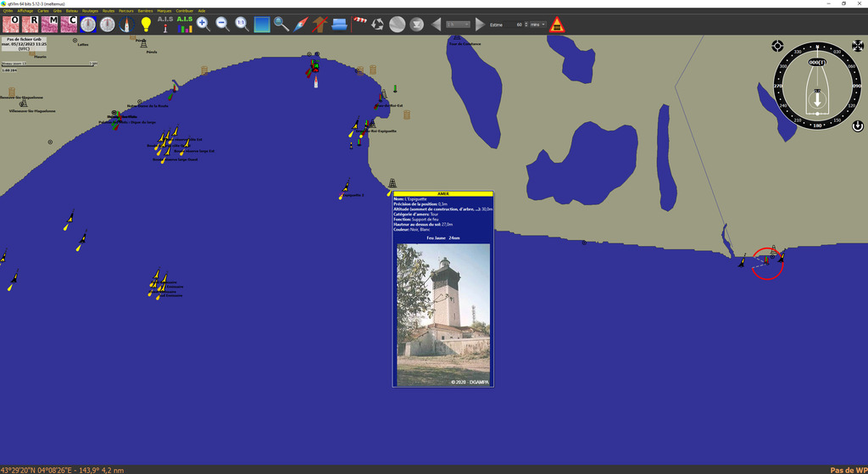Click the grey sphere toolbar icon
Image resolution: width=868 pixels, height=474 pixels.
tap(397, 25)
